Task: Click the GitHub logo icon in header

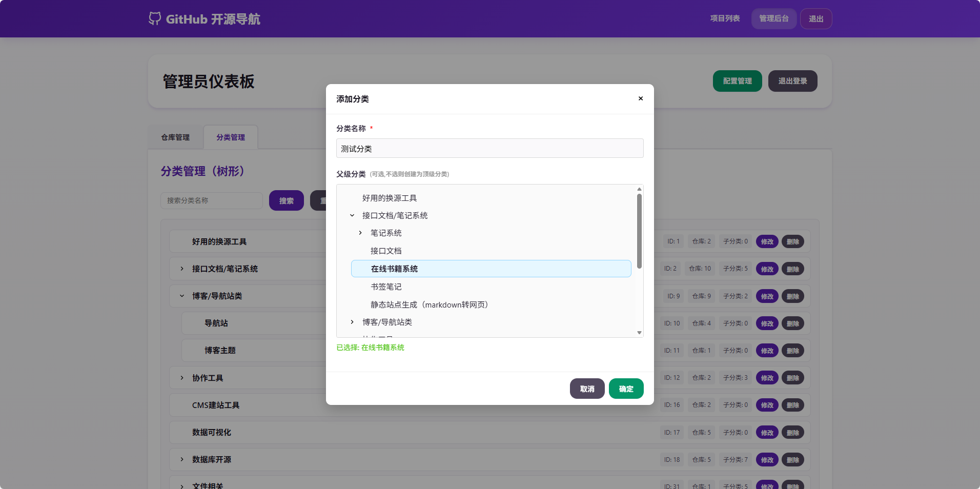Action: coord(155,19)
